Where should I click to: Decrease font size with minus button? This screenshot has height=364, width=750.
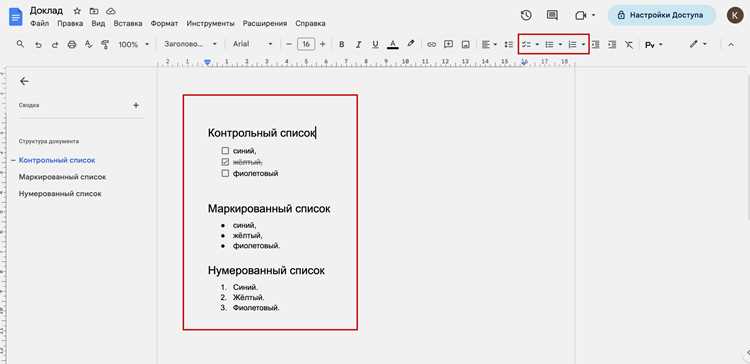[289, 44]
